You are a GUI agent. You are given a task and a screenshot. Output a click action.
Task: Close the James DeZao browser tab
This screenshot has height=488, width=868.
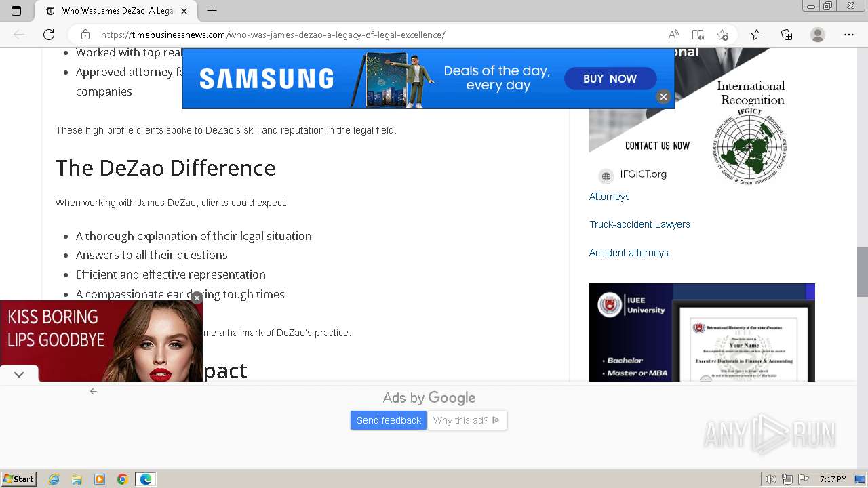(184, 11)
